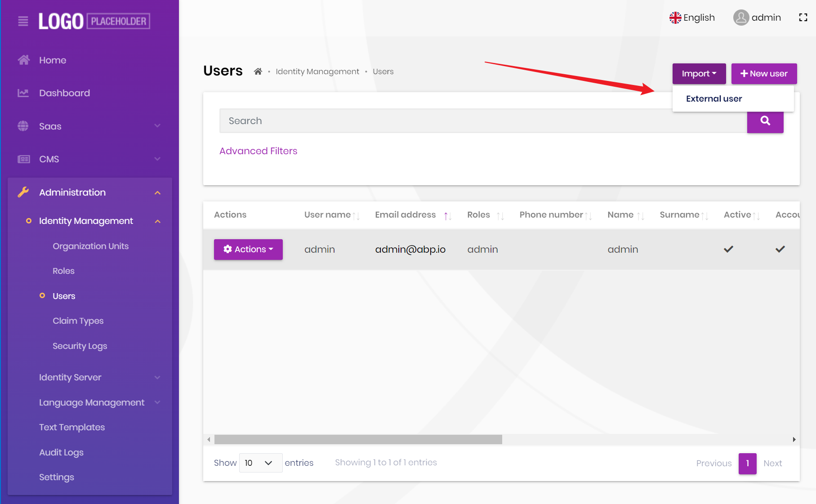Choose External user from the Import menu

point(714,98)
